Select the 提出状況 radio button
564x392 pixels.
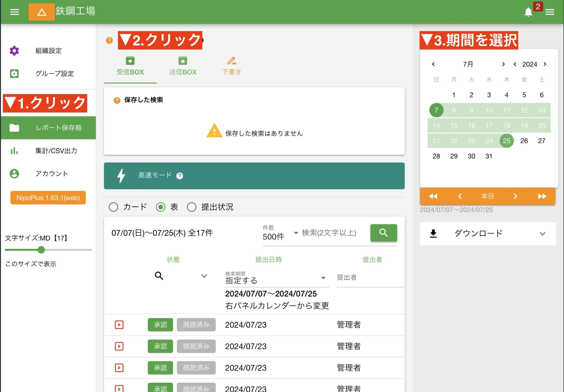192,207
